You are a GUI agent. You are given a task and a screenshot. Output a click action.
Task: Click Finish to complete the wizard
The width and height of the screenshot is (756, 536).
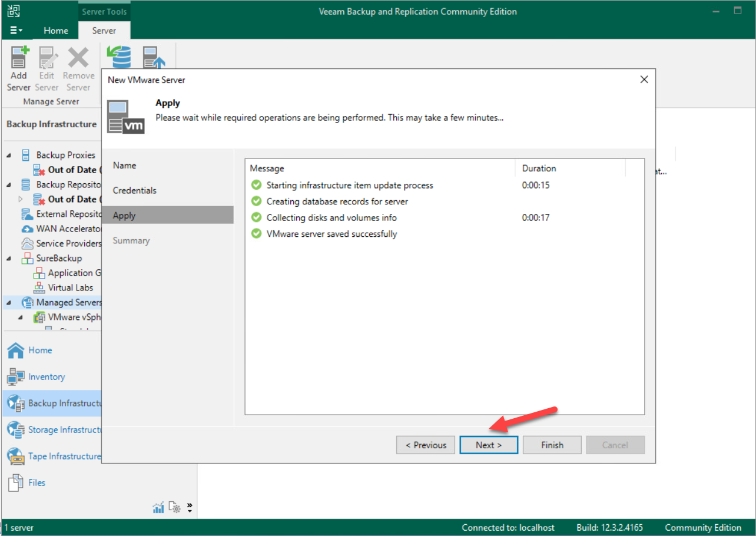point(552,445)
